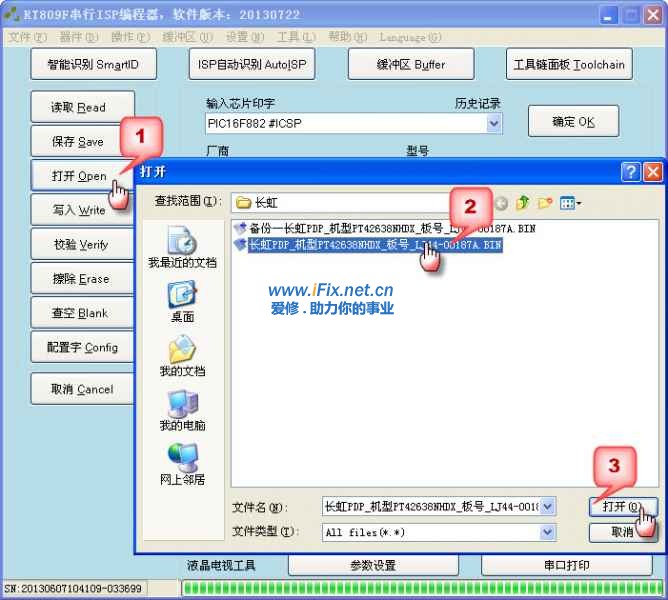The height and width of the screenshot is (600, 668).
Task: Expand the file type All files dropdown
Action: tap(547, 533)
